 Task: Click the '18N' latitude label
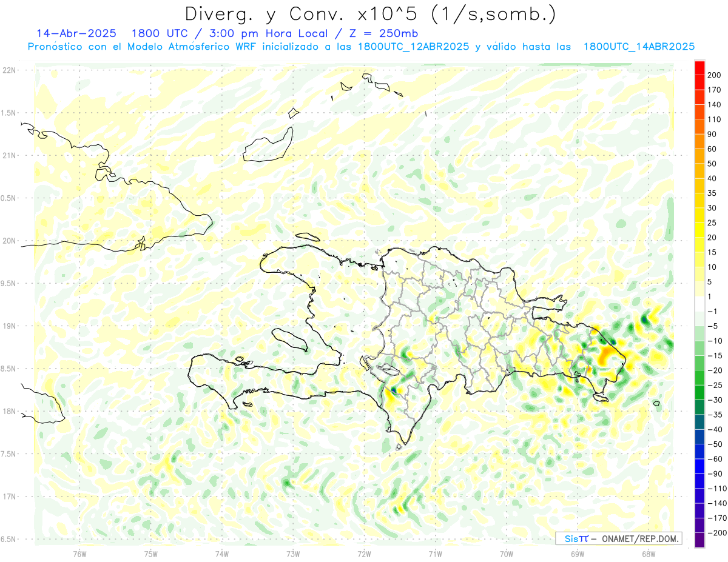[8, 411]
